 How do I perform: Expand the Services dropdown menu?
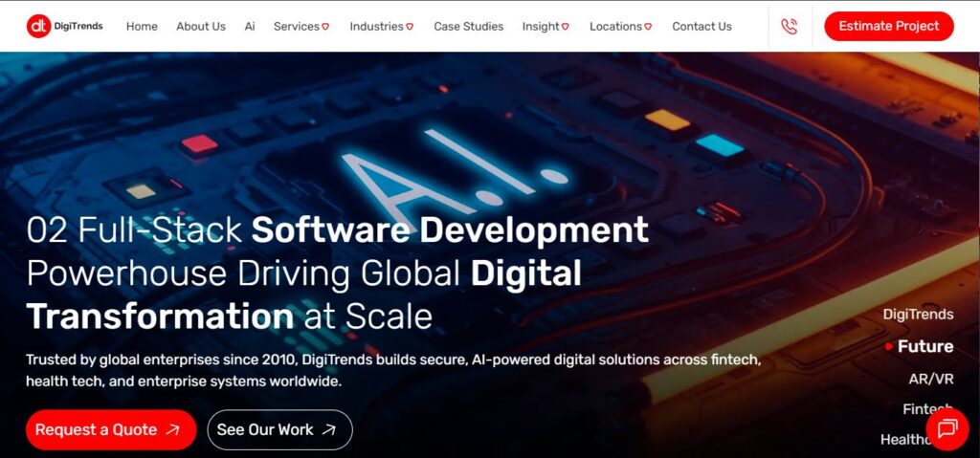(x=301, y=27)
